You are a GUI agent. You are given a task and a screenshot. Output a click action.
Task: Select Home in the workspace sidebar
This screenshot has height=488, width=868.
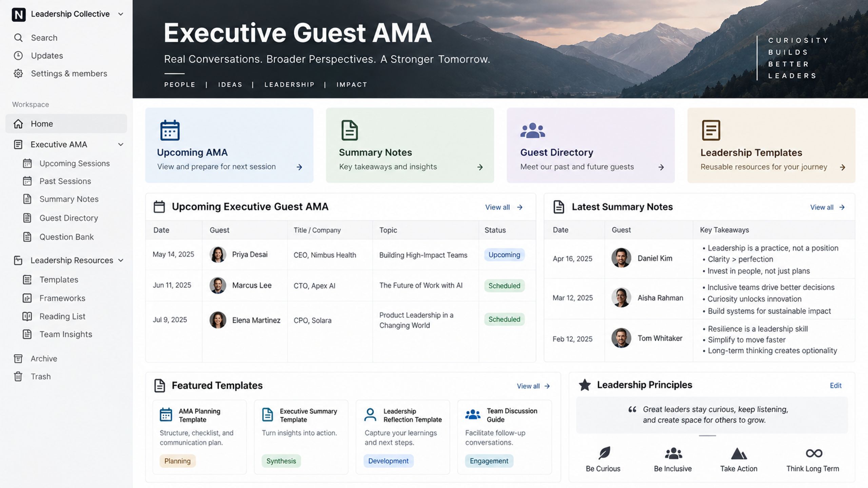(66, 124)
